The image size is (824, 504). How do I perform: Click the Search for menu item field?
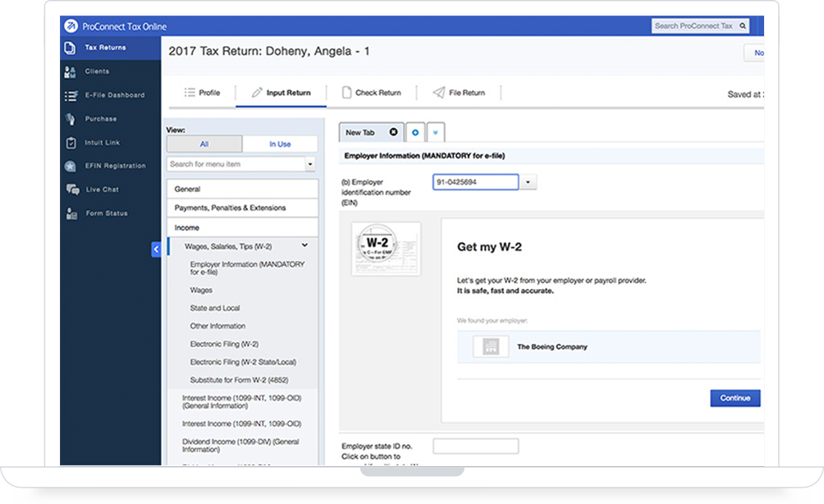pos(236,164)
